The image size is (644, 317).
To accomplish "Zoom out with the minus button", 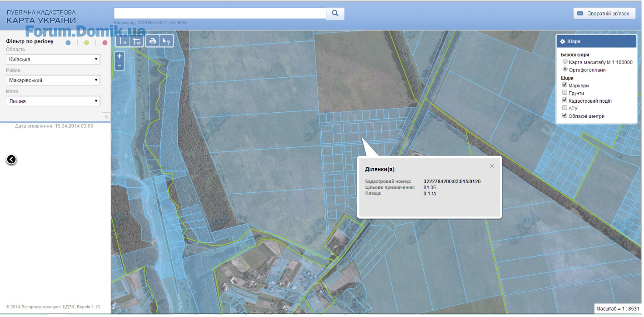I will click(x=120, y=65).
